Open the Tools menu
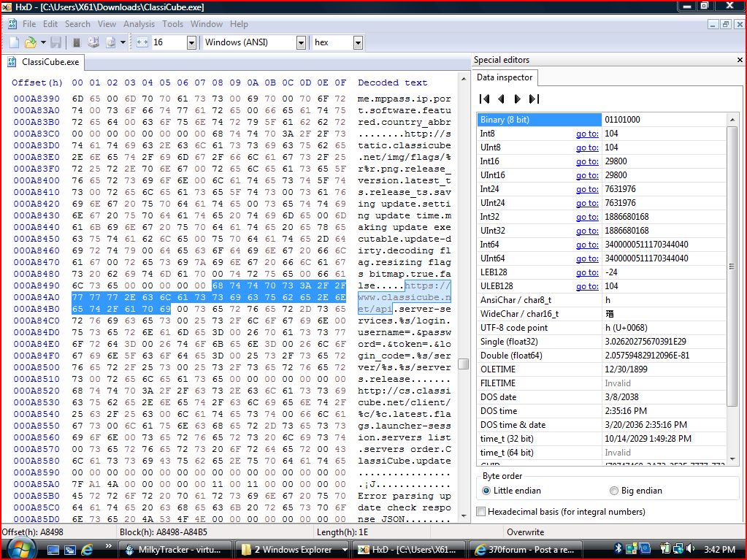This screenshot has width=747, height=560. 172,24
